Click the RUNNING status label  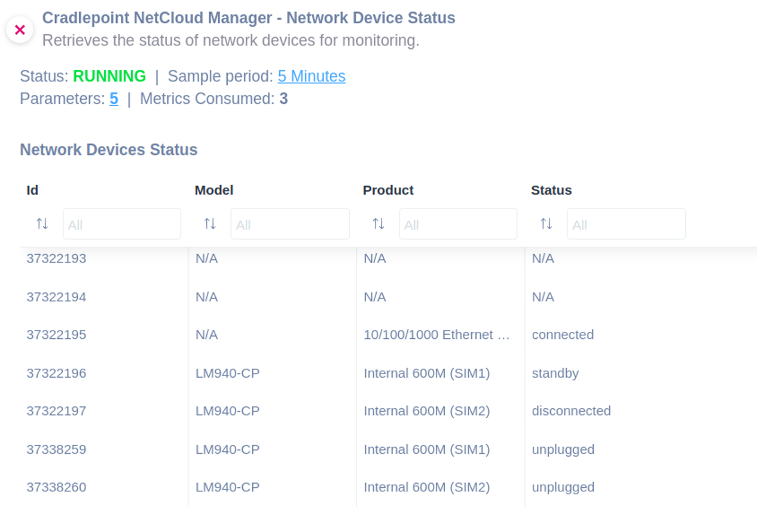[109, 77]
